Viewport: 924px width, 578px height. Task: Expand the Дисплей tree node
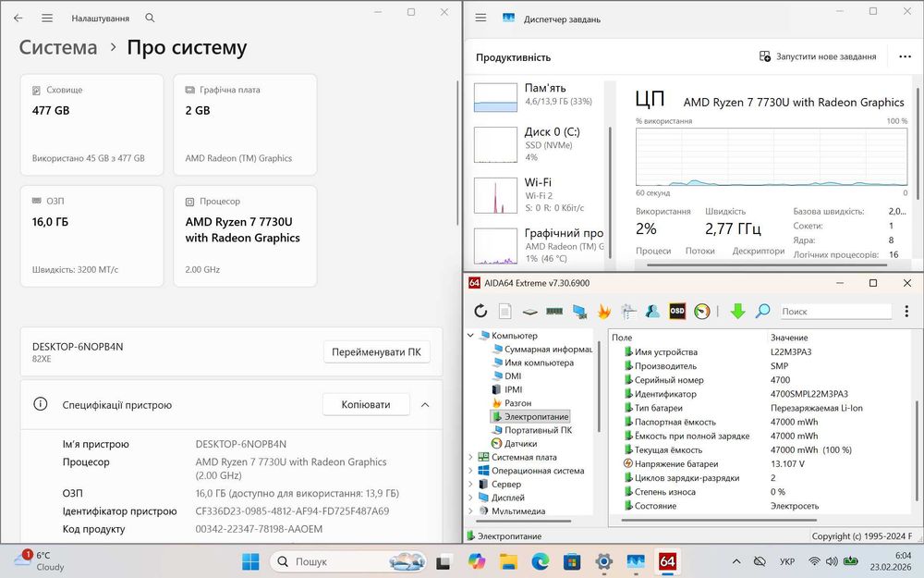(x=471, y=498)
